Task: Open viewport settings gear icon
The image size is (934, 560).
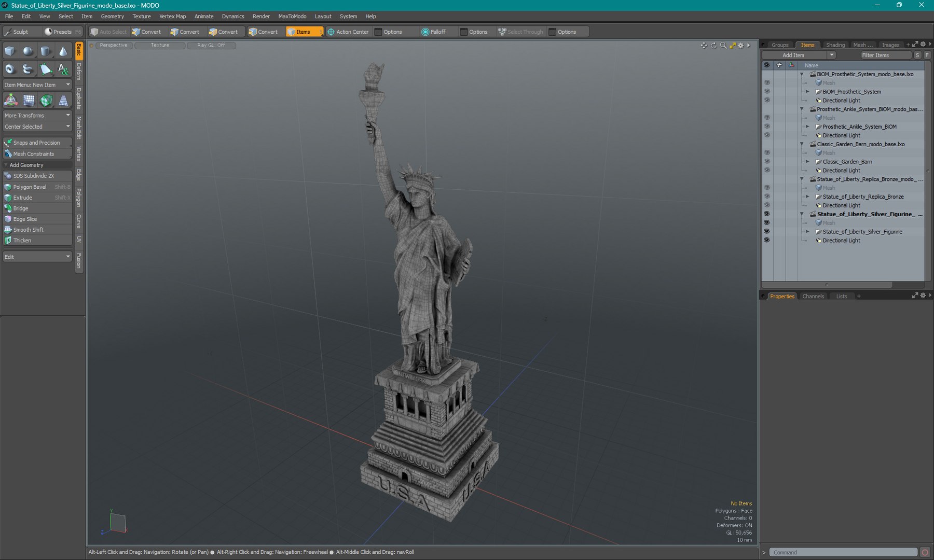Action: pyautogui.click(x=741, y=46)
